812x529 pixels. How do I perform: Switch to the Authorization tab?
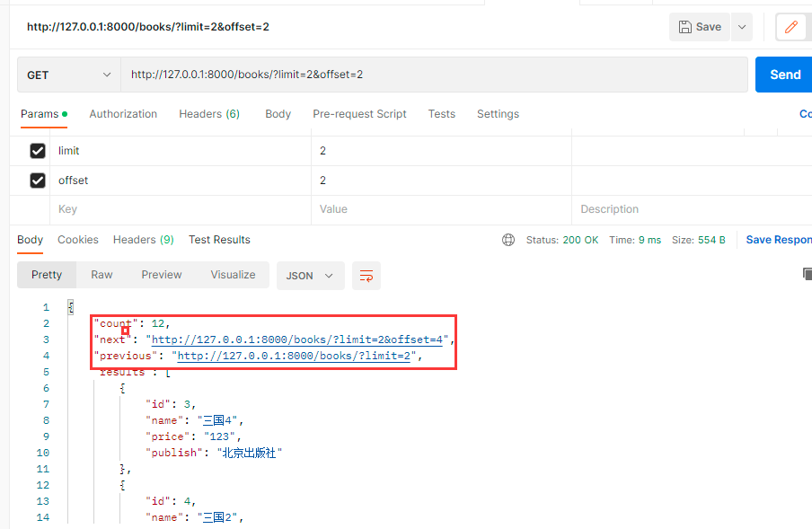point(123,114)
